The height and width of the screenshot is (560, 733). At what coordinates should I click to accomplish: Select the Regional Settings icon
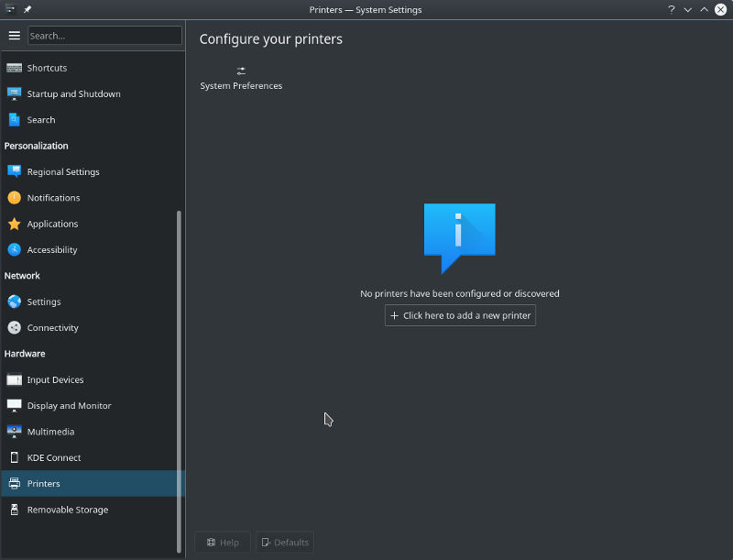click(x=14, y=171)
